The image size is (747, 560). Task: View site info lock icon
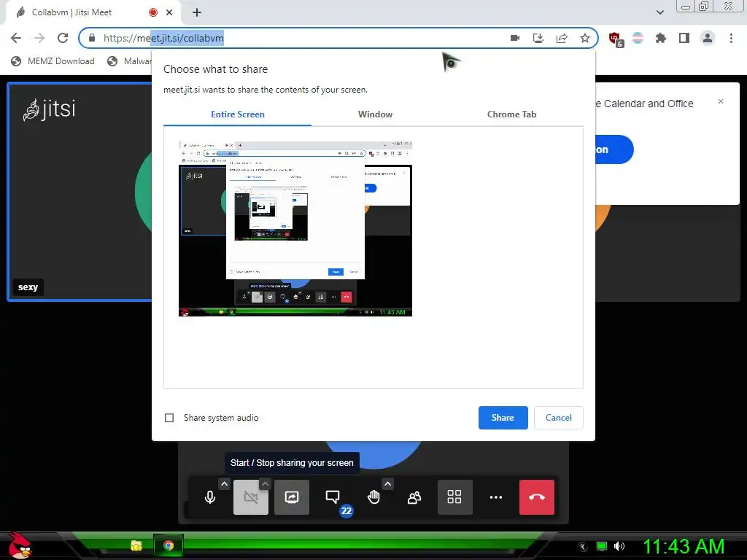[x=92, y=38]
